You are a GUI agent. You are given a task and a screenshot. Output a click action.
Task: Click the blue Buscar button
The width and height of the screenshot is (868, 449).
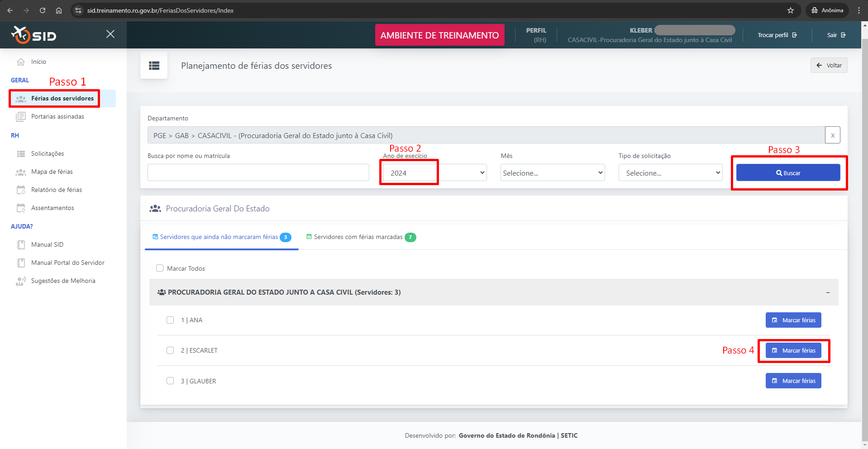coord(788,172)
